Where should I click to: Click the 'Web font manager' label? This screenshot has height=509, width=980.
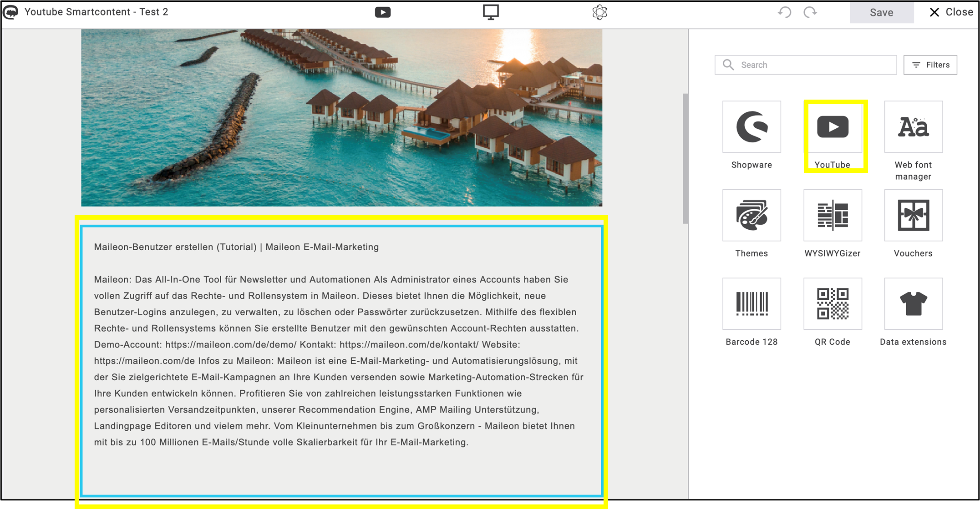pyautogui.click(x=913, y=171)
